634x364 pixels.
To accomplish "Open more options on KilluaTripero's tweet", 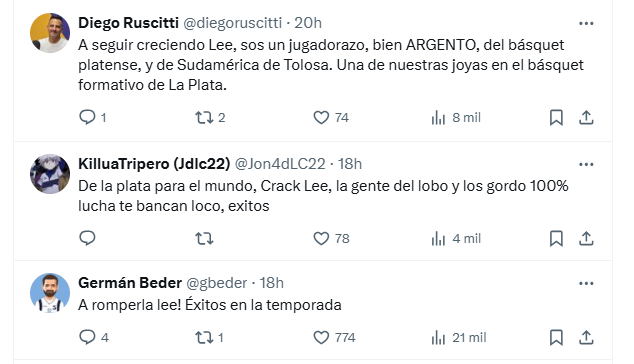I will pos(586,164).
